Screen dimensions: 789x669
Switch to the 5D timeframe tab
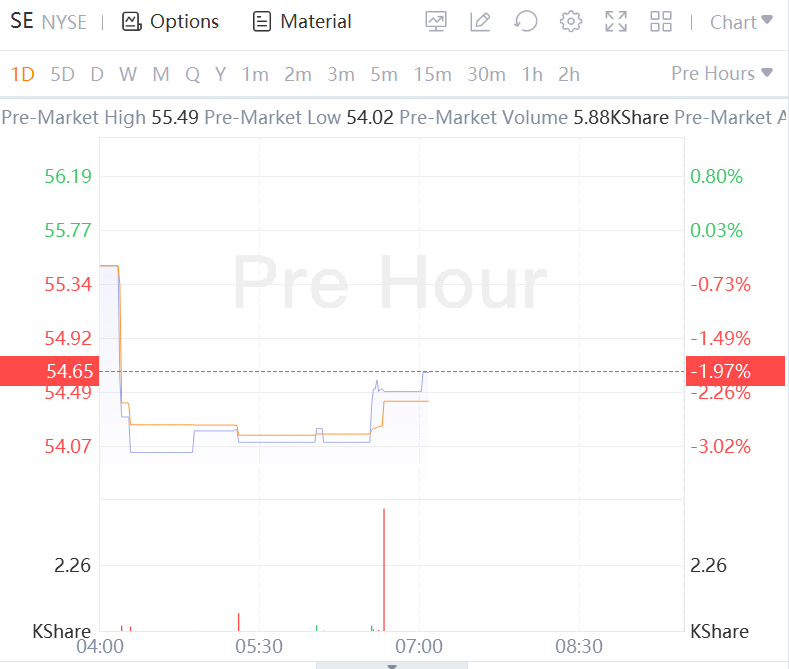pos(62,74)
